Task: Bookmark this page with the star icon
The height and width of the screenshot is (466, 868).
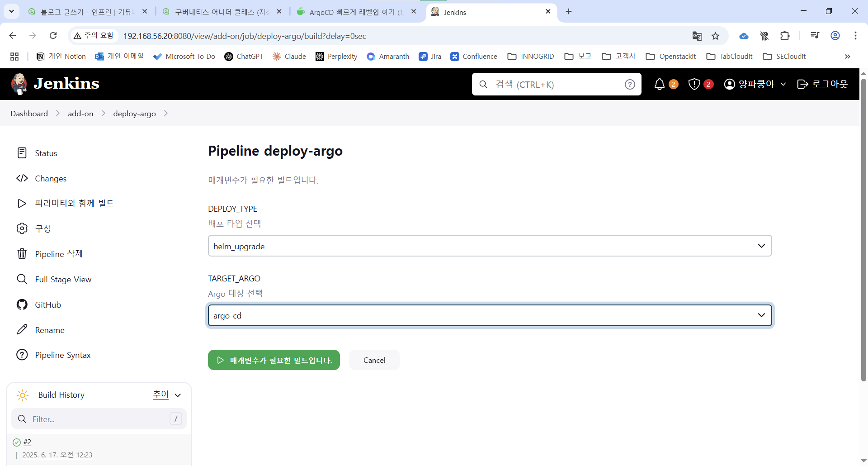Action: (715, 36)
